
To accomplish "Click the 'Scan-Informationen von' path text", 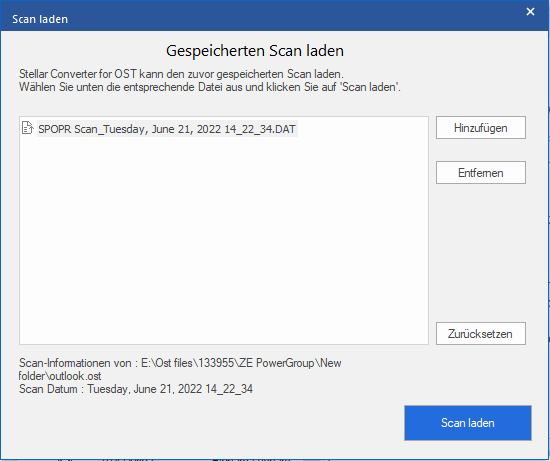I will (180, 363).
